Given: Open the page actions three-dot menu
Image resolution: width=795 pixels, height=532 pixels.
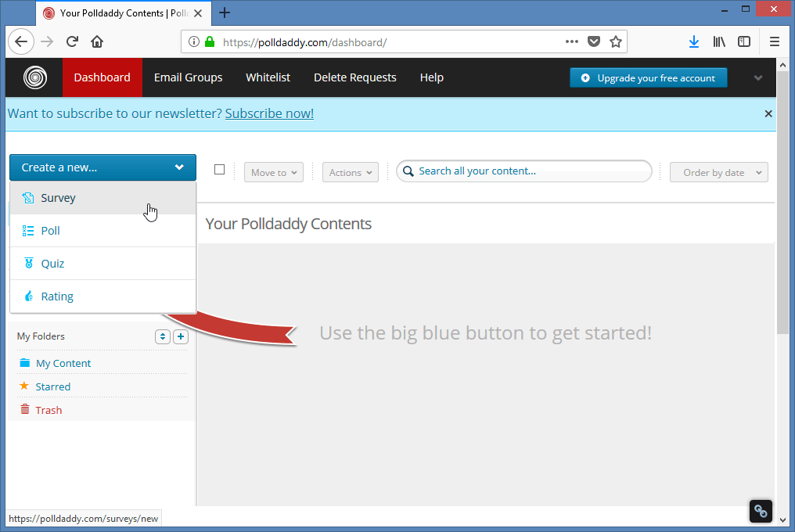Looking at the screenshot, I should coord(572,41).
